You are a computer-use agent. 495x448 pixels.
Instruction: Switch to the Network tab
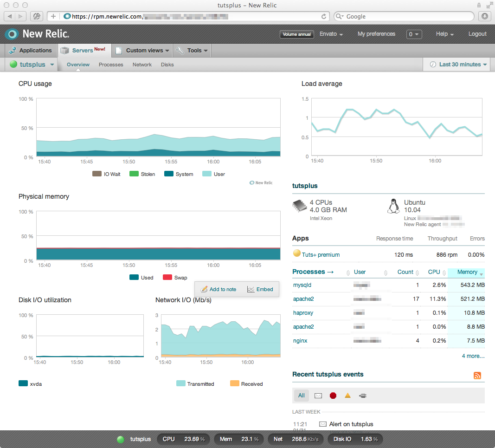coord(142,65)
